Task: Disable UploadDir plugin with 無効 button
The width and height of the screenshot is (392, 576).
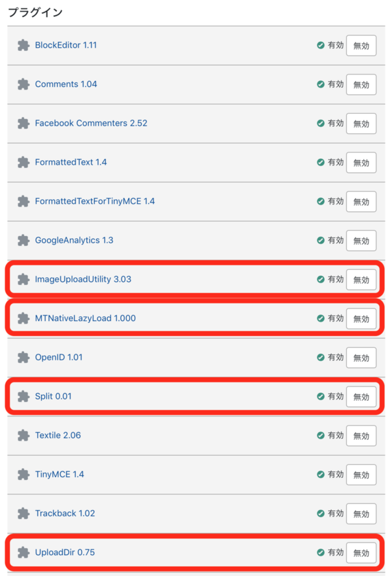Action: point(361,552)
